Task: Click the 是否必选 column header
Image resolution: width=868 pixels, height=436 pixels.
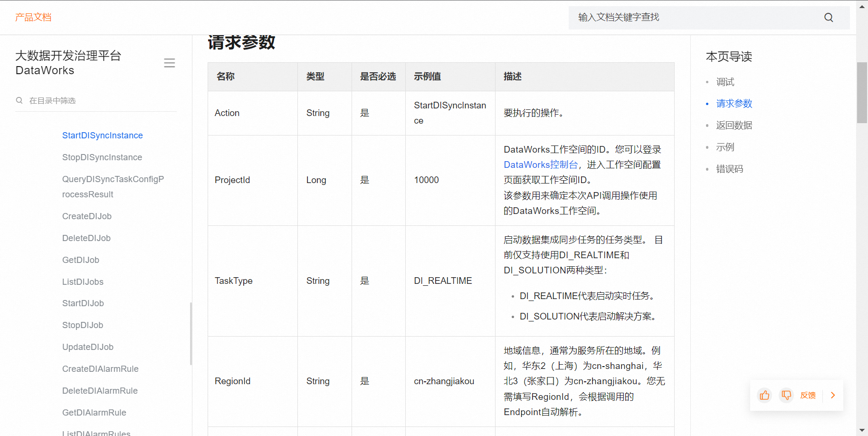Action: (378, 77)
